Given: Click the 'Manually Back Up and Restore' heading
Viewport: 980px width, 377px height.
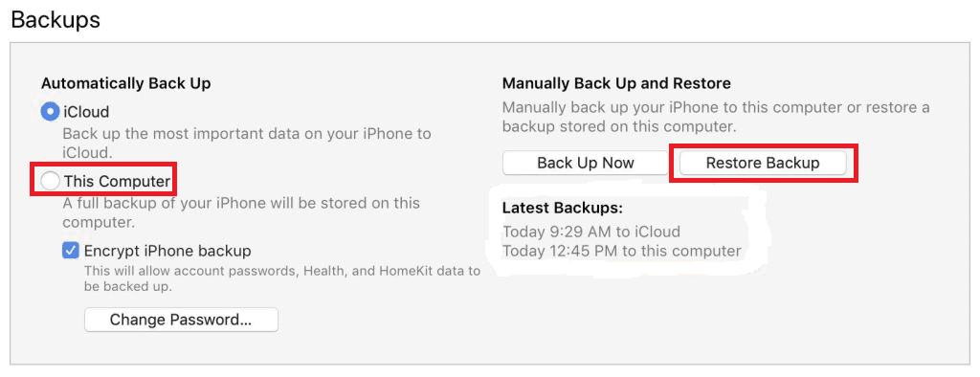Looking at the screenshot, I should pos(617,84).
